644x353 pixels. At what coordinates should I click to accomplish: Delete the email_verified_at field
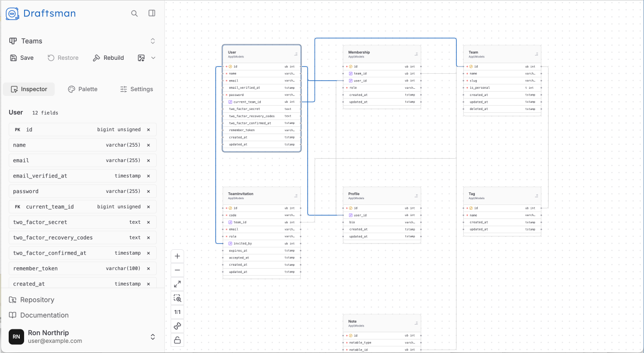click(x=148, y=176)
